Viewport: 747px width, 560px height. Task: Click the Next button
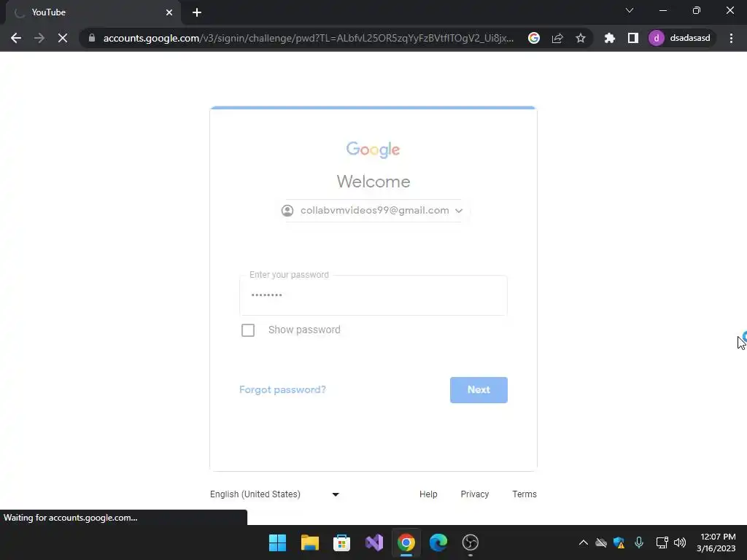pyautogui.click(x=479, y=390)
